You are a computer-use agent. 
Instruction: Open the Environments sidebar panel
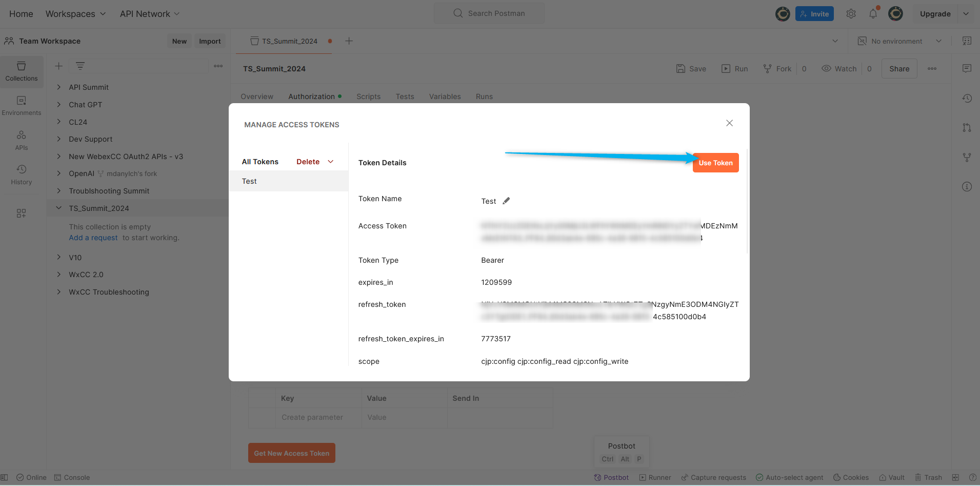click(x=22, y=106)
